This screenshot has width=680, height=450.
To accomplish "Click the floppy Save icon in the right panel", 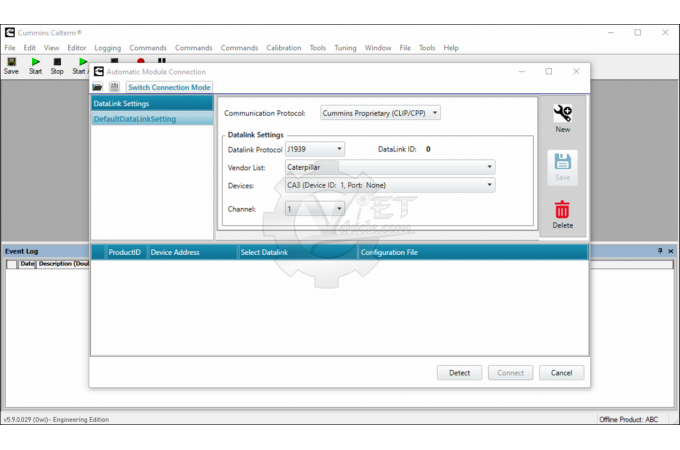I will coord(562,167).
